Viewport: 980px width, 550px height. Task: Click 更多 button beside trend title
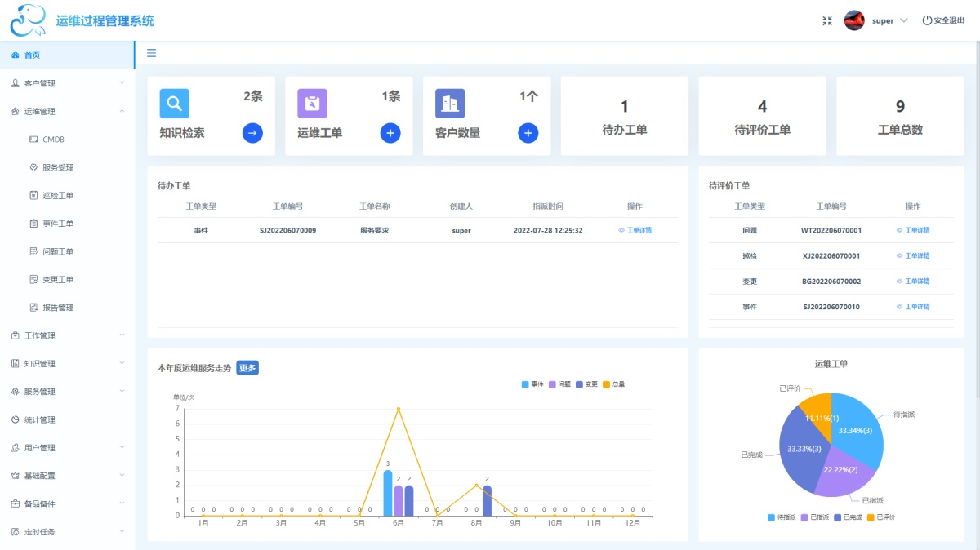click(247, 368)
